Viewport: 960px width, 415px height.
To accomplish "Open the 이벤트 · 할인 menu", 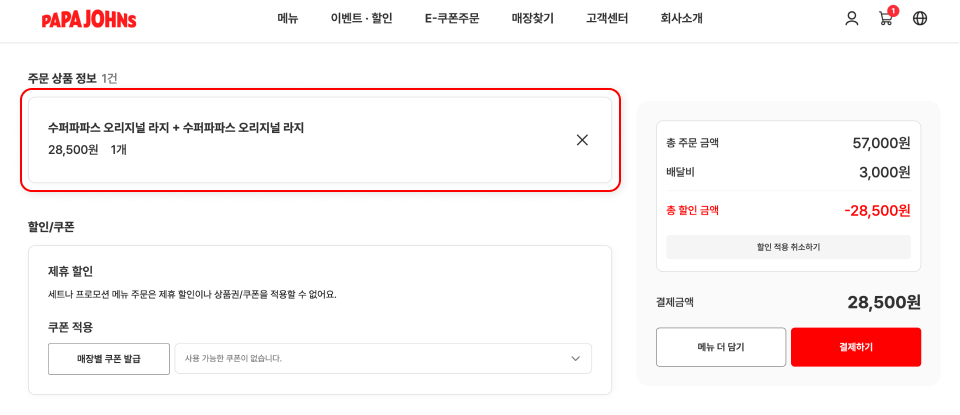I will (x=361, y=18).
